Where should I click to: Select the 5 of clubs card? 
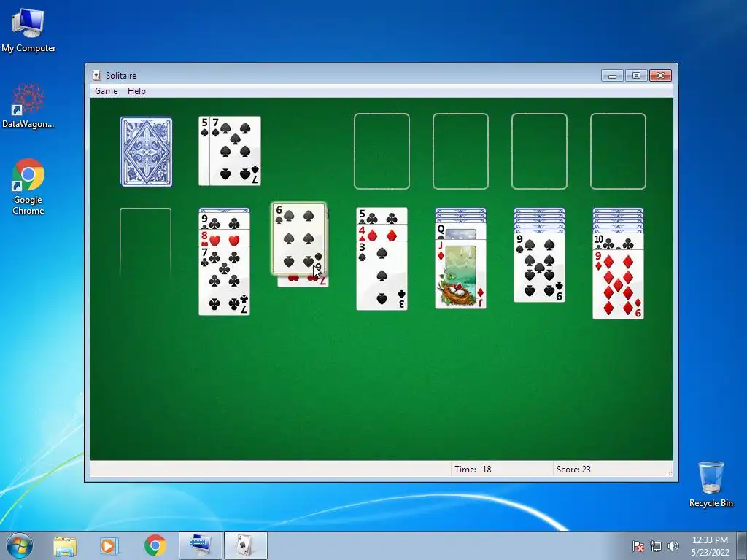pyautogui.click(x=382, y=216)
